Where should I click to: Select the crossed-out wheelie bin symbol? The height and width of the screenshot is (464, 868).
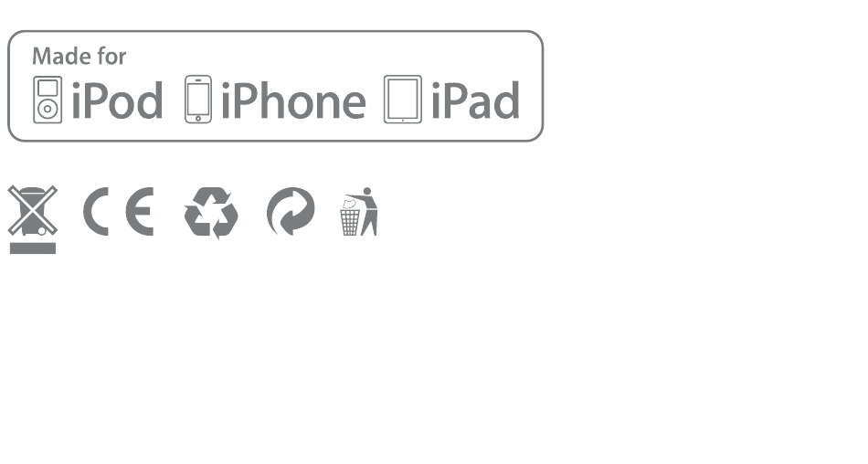tap(33, 211)
